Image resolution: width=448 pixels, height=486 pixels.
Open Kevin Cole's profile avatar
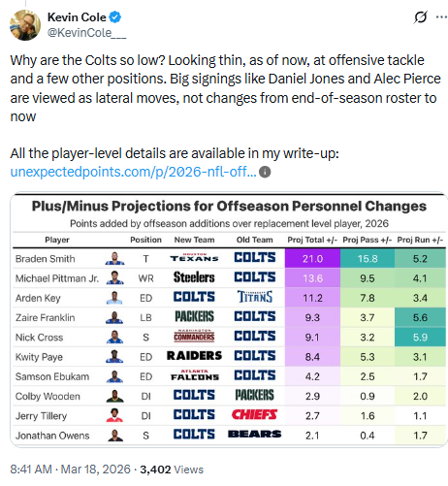[x=25, y=25]
